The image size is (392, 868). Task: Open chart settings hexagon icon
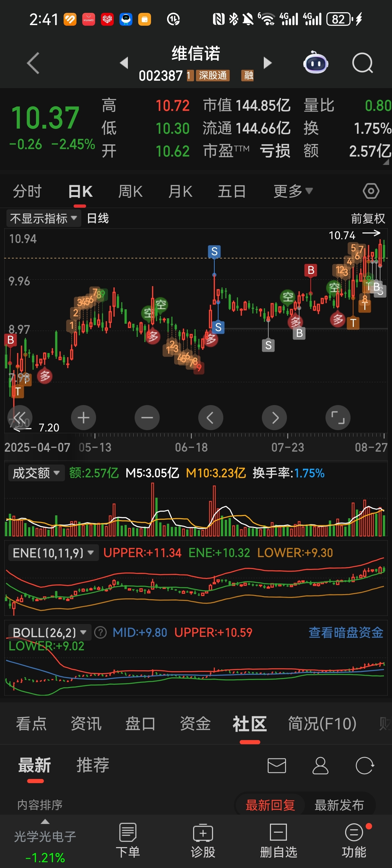371,191
